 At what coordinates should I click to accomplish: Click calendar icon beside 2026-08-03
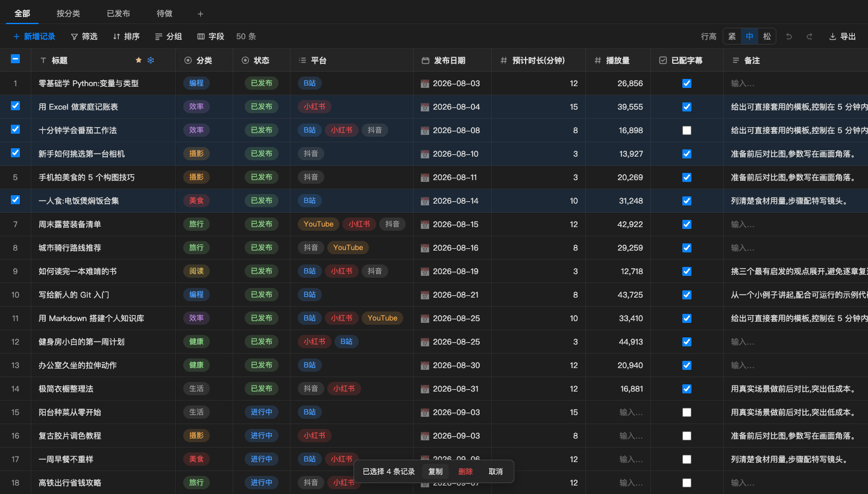click(425, 84)
